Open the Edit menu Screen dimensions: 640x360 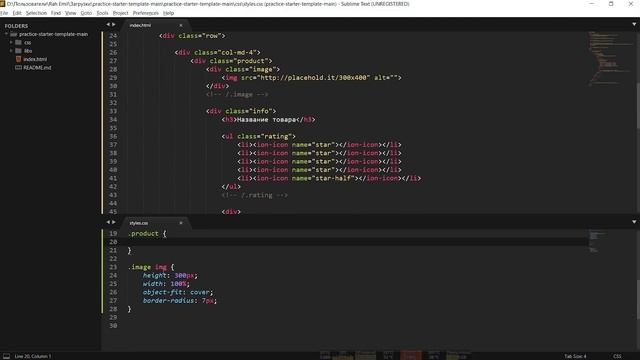(x=17, y=13)
